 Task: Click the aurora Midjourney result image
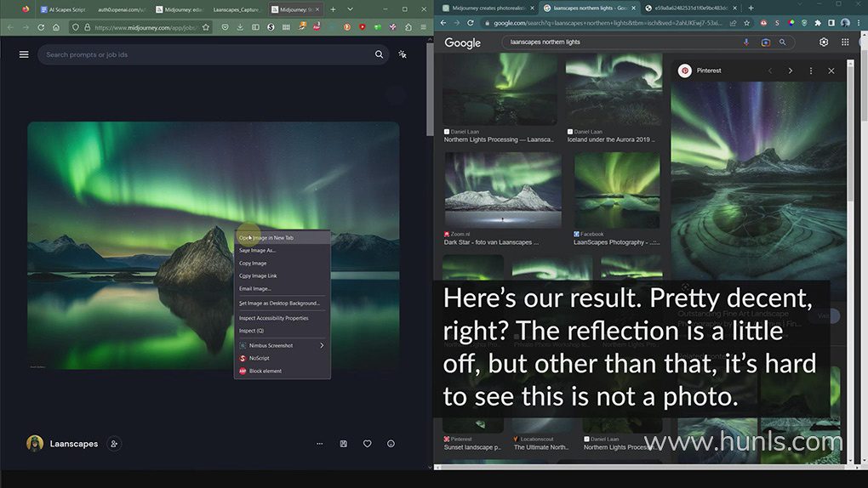[x=213, y=246]
